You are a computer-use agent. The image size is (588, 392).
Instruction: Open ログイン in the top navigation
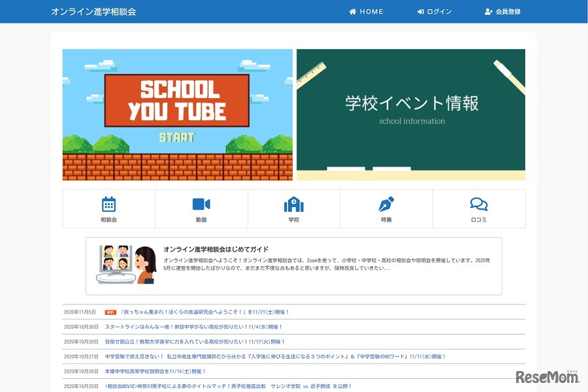[434, 12]
